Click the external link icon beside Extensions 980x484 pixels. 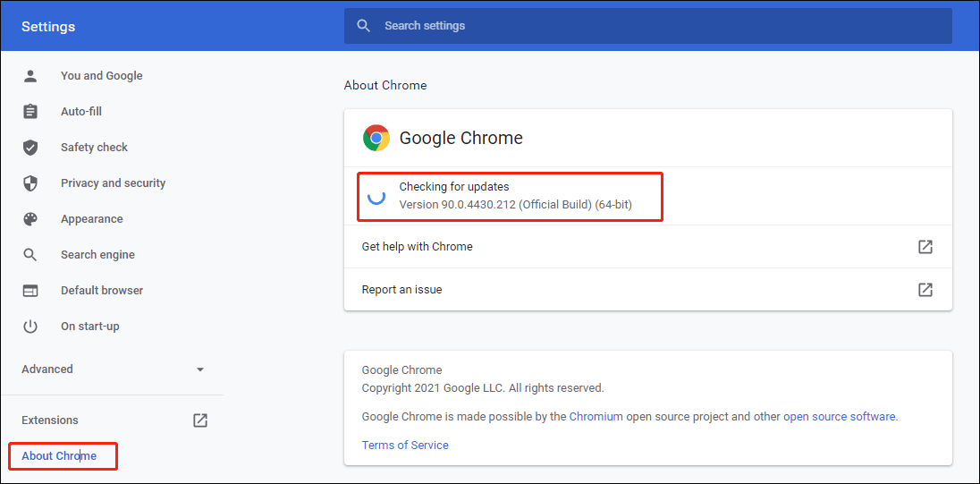pos(200,420)
